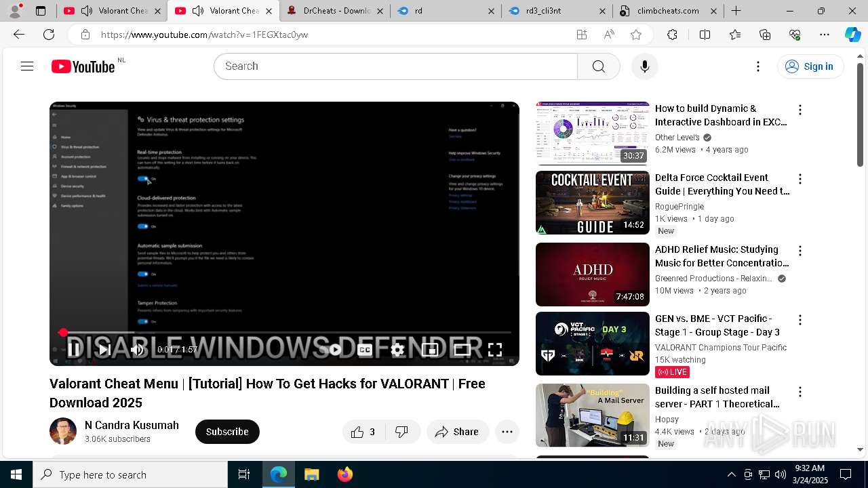Open Other Level's channel link
The width and height of the screenshot is (868, 488).
677,137
